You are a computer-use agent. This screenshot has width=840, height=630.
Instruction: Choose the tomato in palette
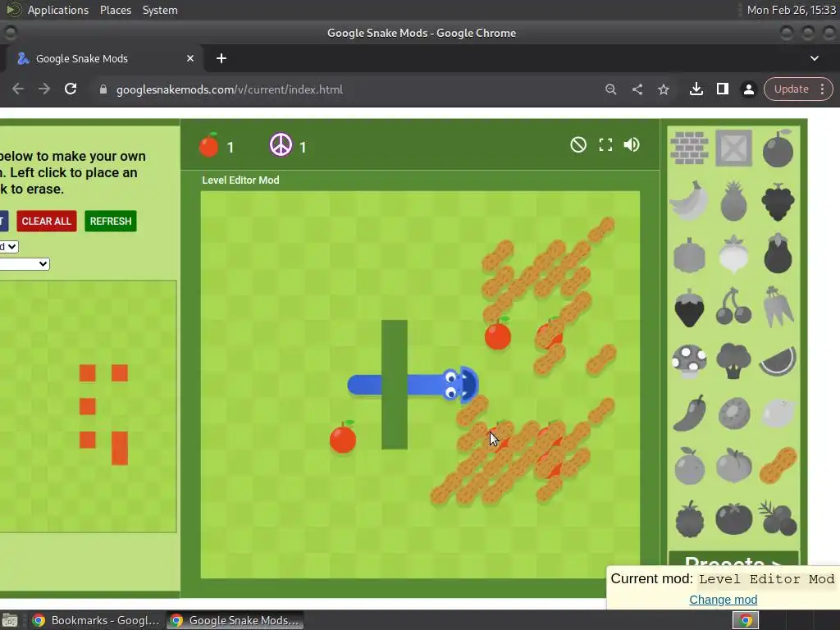[733, 518]
